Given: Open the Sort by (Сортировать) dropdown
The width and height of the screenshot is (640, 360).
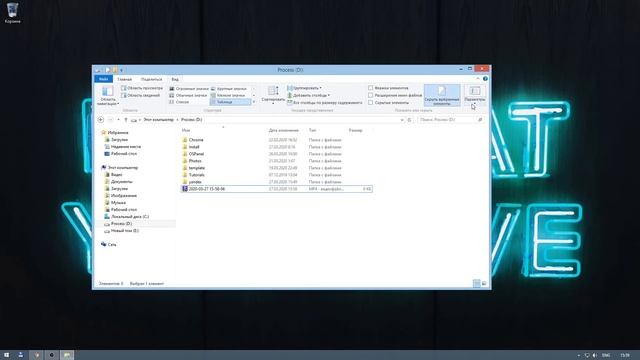Looking at the screenshot, I should coord(273,94).
